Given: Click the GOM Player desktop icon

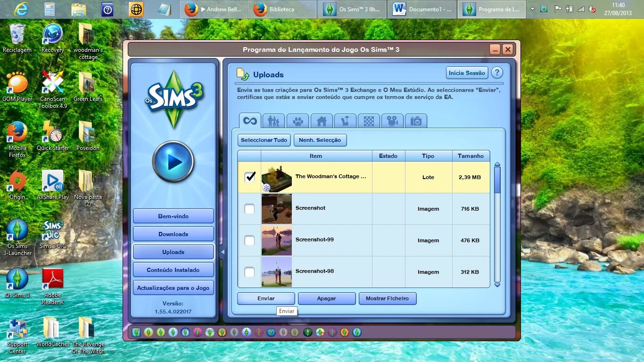Looking at the screenshot, I should [17, 87].
